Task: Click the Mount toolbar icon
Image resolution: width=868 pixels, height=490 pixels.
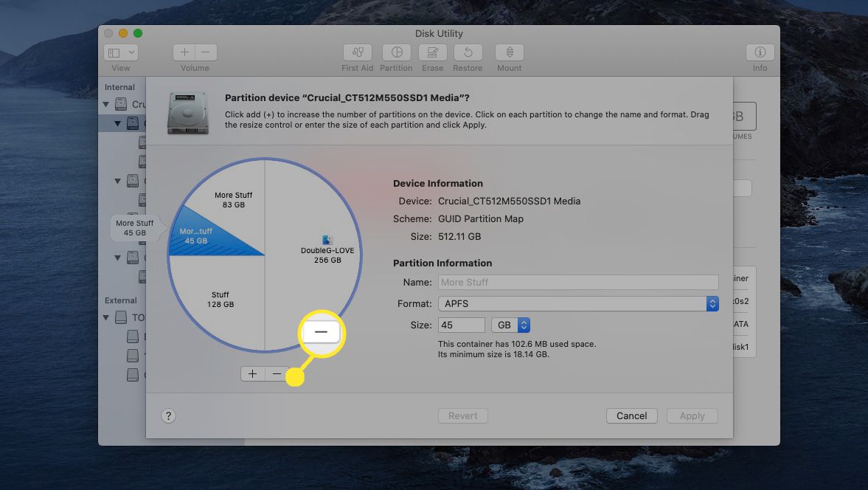Action: [x=509, y=53]
